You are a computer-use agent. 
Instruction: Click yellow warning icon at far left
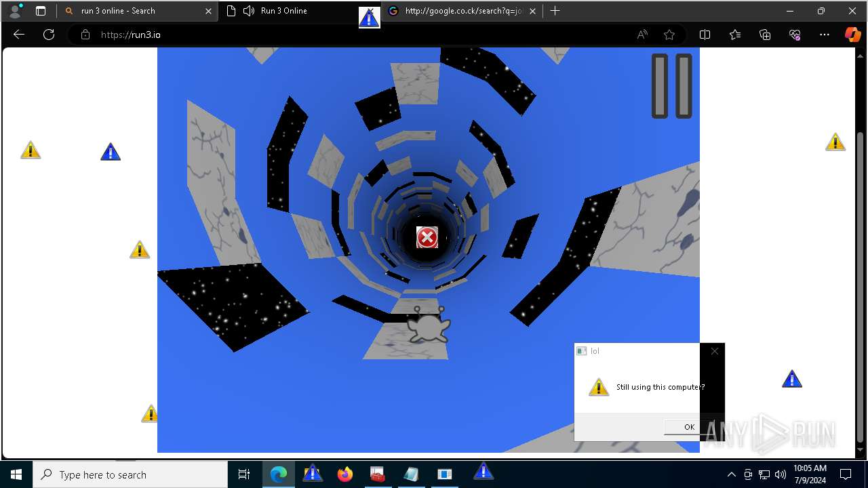tap(31, 150)
